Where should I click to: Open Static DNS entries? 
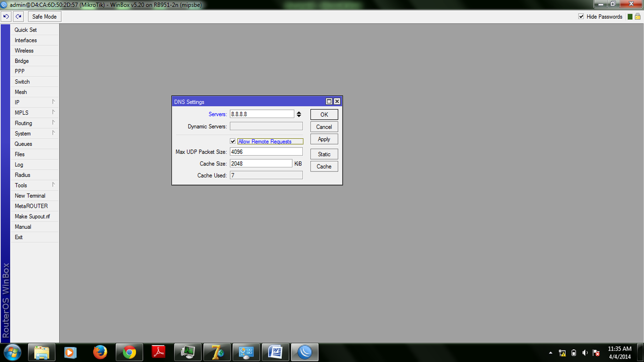click(x=324, y=154)
